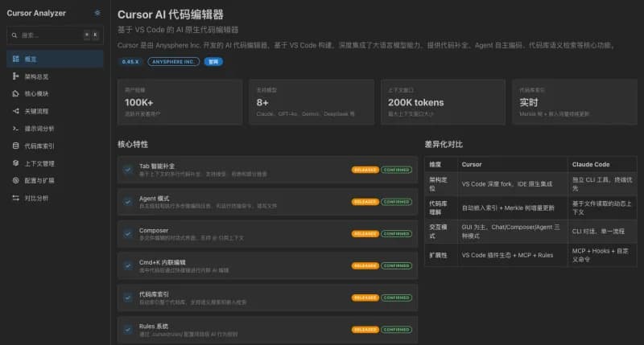
Task: Select the Composer feature title
Action: click(154, 231)
